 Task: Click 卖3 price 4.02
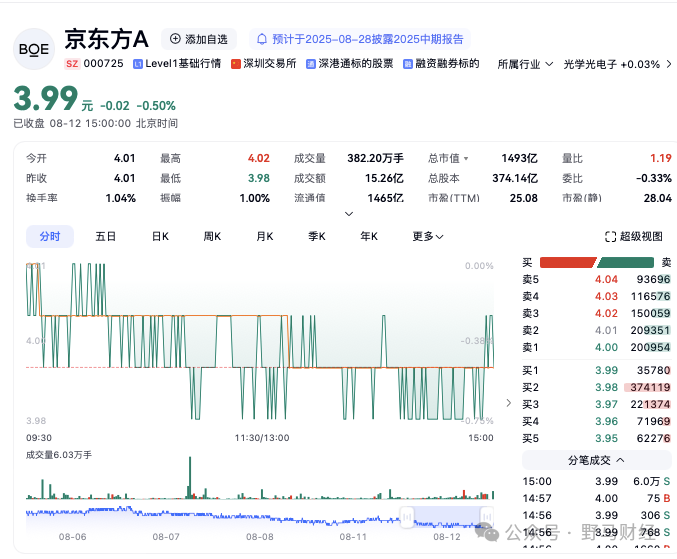(x=606, y=313)
